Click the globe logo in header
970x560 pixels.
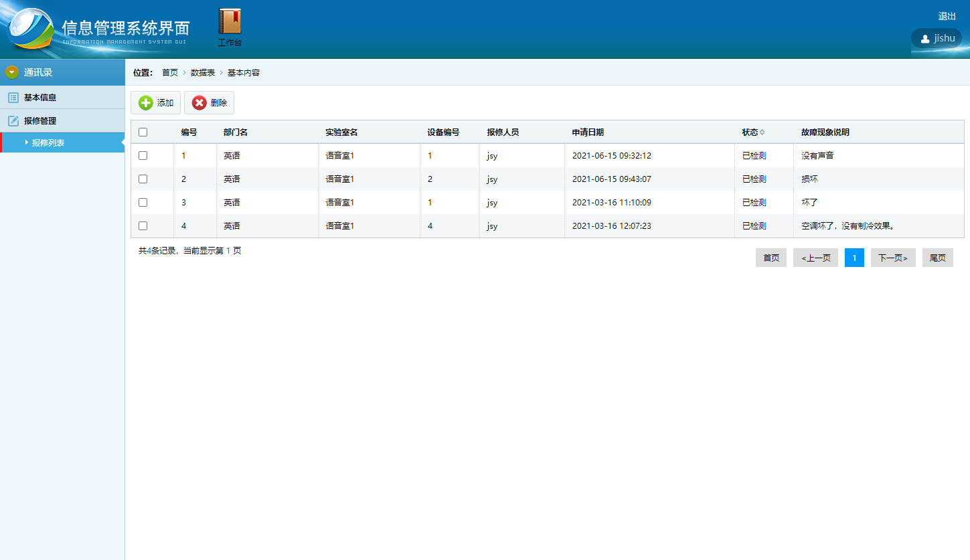coord(31,29)
